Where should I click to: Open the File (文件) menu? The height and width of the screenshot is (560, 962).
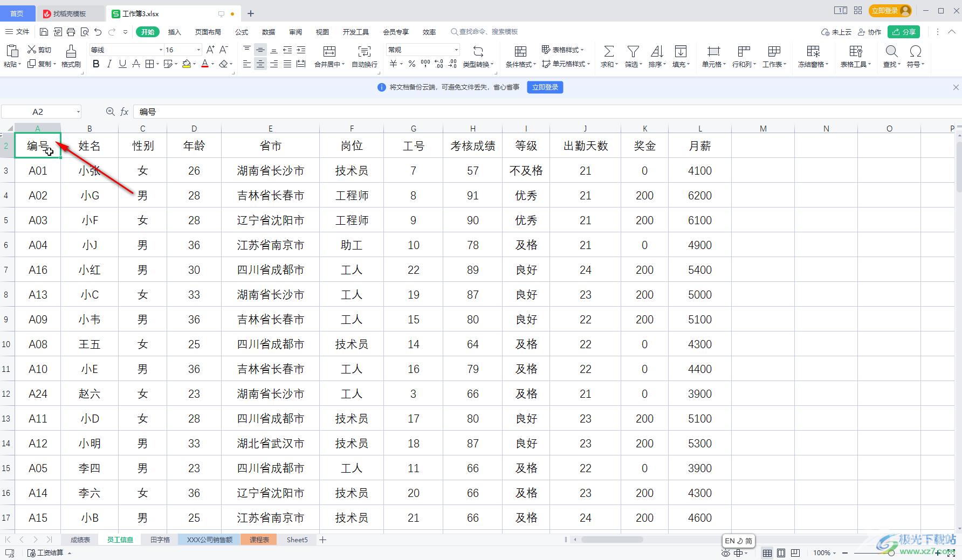(17, 32)
